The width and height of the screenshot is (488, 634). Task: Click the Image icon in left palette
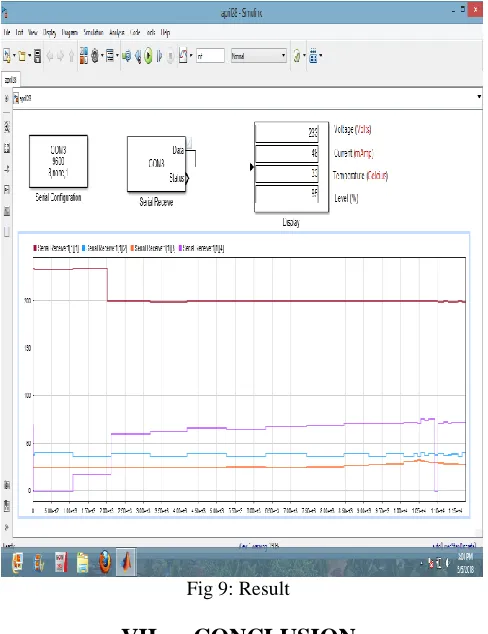click(x=7, y=211)
